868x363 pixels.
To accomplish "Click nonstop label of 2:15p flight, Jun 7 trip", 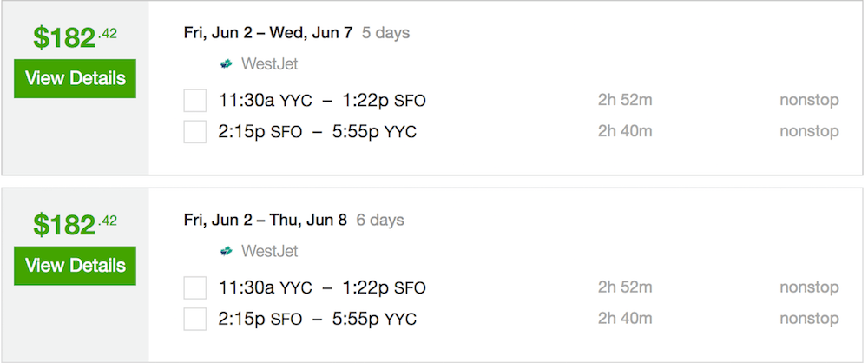I will [809, 131].
